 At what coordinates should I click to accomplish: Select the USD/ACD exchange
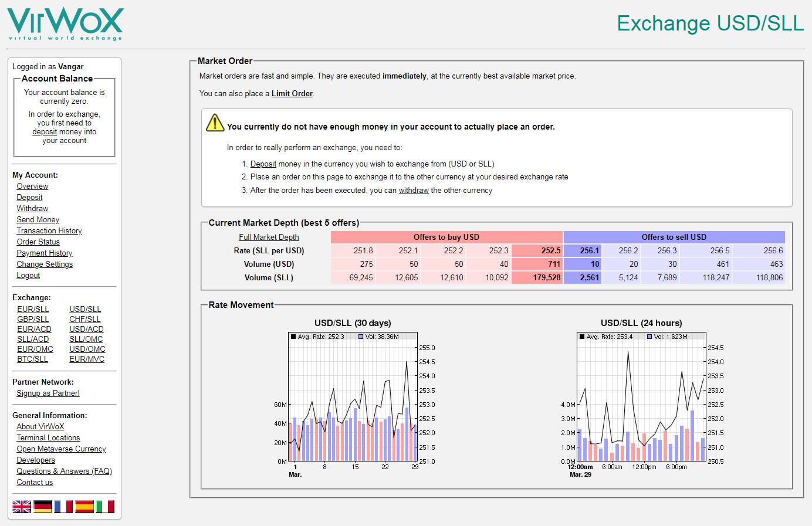pyautogui.click(x=86, y=330)
